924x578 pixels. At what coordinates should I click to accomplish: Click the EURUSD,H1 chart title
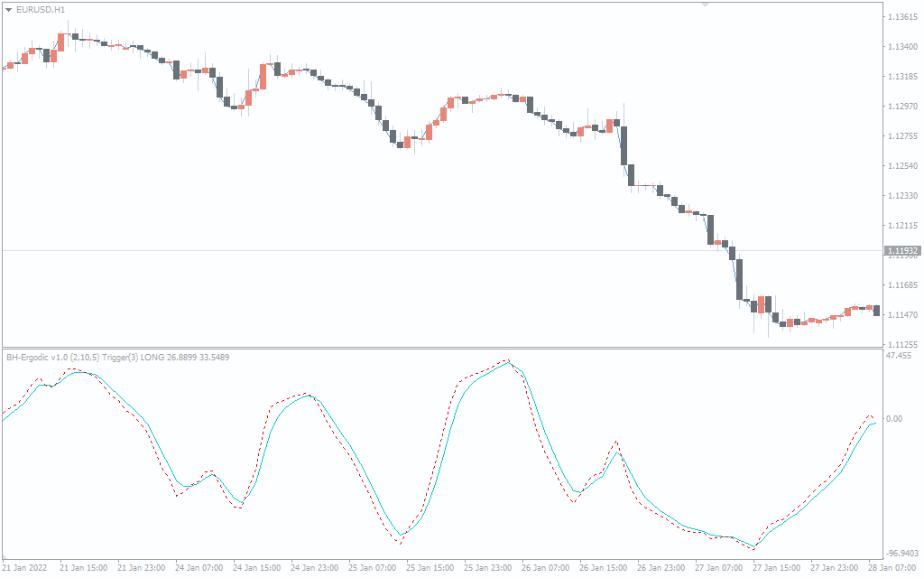pyautogui.click(x=41, y=9)
